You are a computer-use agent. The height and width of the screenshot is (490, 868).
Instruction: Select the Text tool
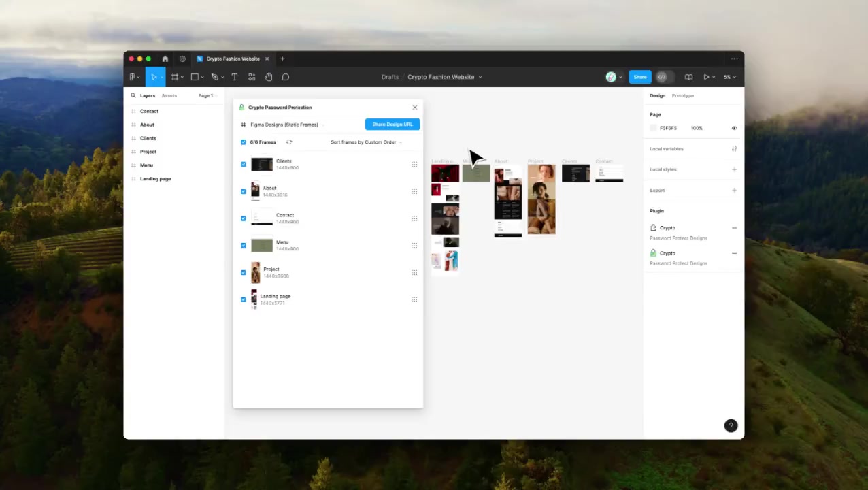pos(235,77)
